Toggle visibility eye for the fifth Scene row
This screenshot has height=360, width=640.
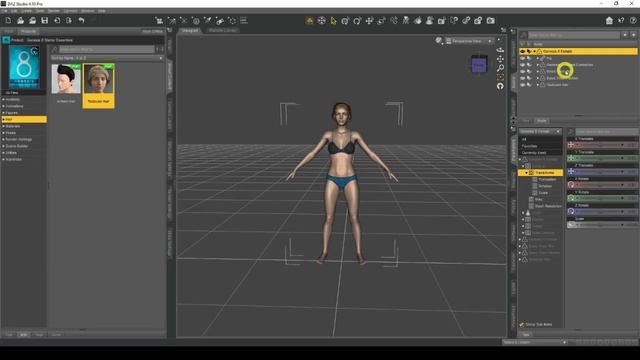pyautogui.click(x=522, y=78)
